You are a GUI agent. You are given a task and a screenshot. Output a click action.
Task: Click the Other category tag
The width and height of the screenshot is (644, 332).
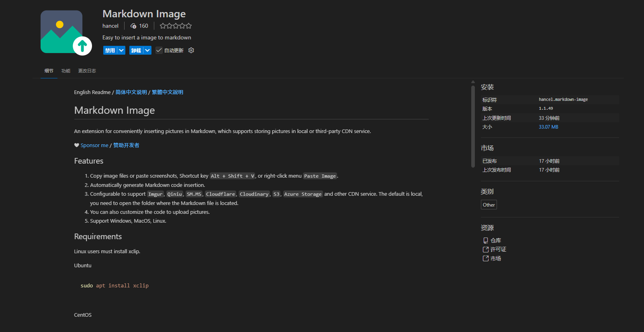point(489,205)
